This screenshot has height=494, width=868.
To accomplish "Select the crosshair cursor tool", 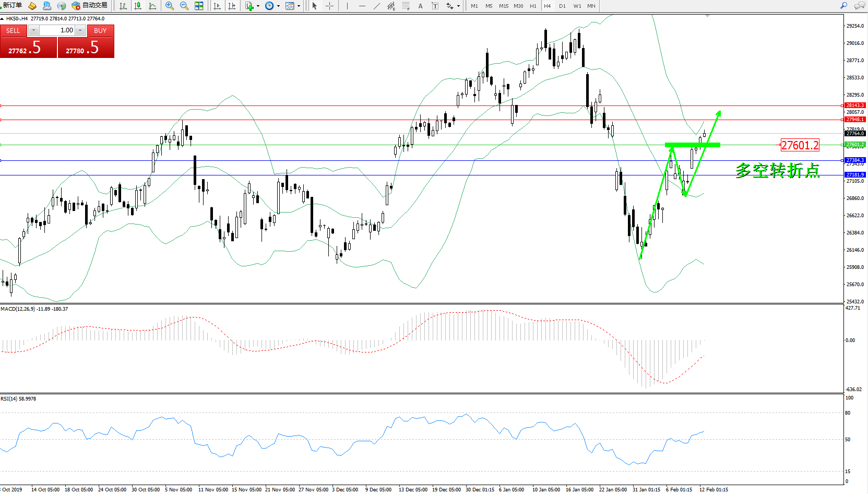I will [x=330, y=6].
